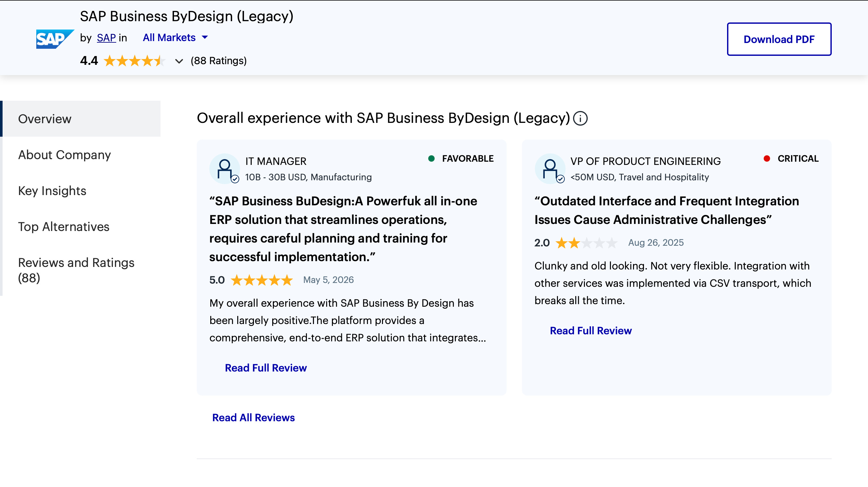Click the 2.0 star rating in critical review
Image resolution: width=868 pixels, height=487 pixels.
point(587,243)
